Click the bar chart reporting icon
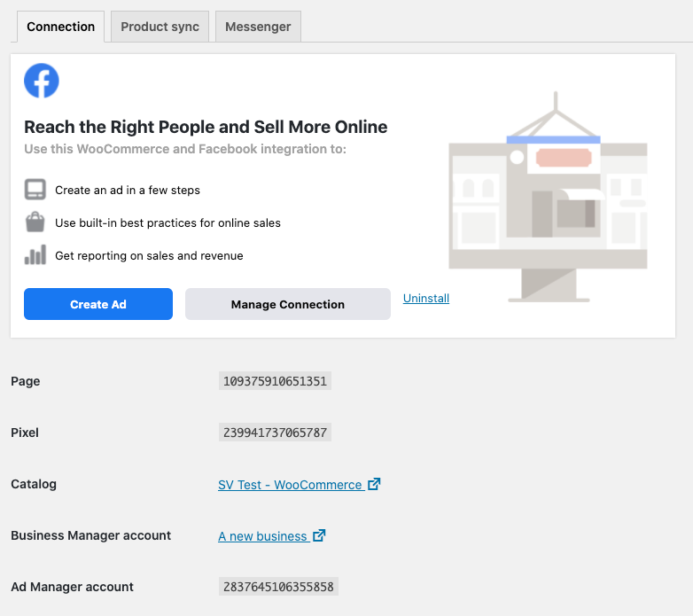This screenshot has height=616, width=693. pos(35,255)
